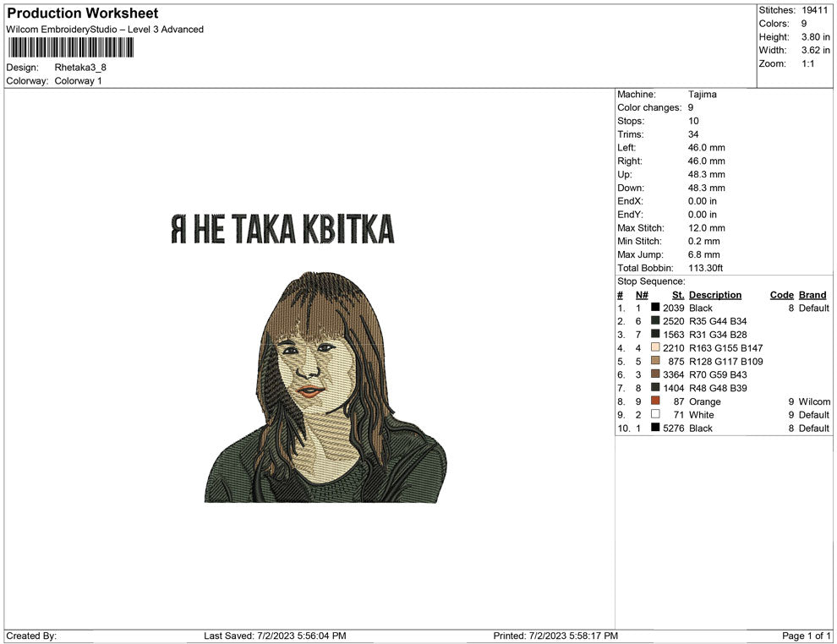The height and width of the screenshot is (644, 837).
Task: Click the Description column header
Action: [714, 295]
